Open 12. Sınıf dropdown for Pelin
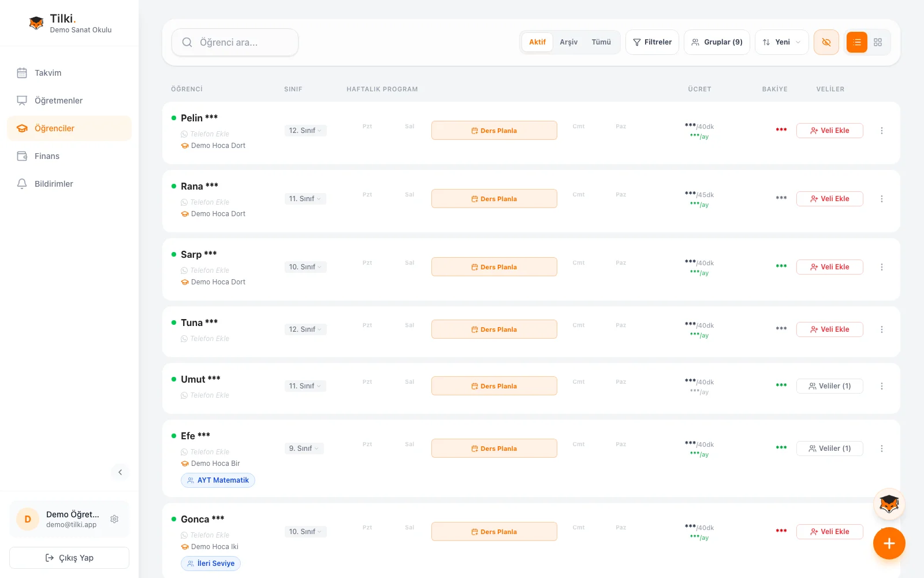924x578 pixels. (x=305, y=131)
